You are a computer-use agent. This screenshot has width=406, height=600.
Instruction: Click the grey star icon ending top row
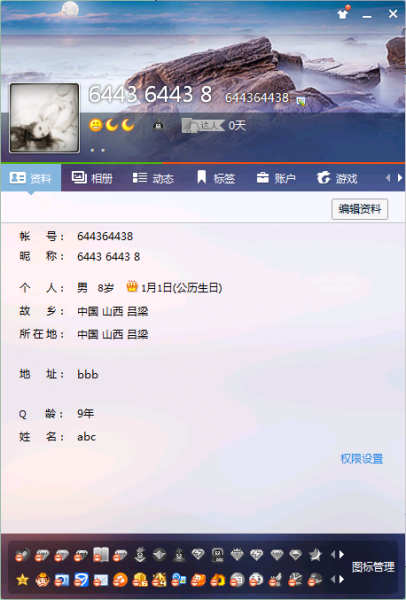pyautogui.click(x=315, y=554)
